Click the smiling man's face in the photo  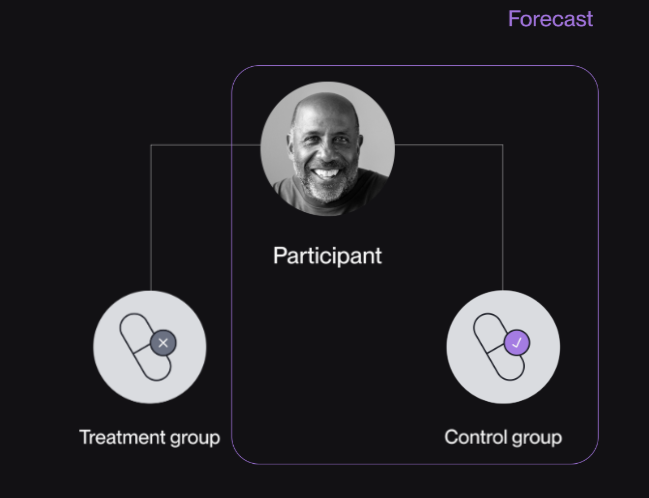coord(323,148)
